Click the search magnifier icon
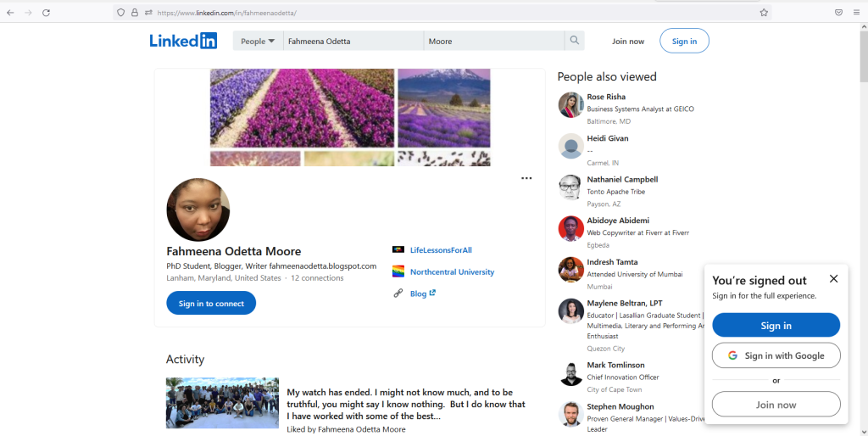Viewport: 868px width, 436px height. point(575,41)
